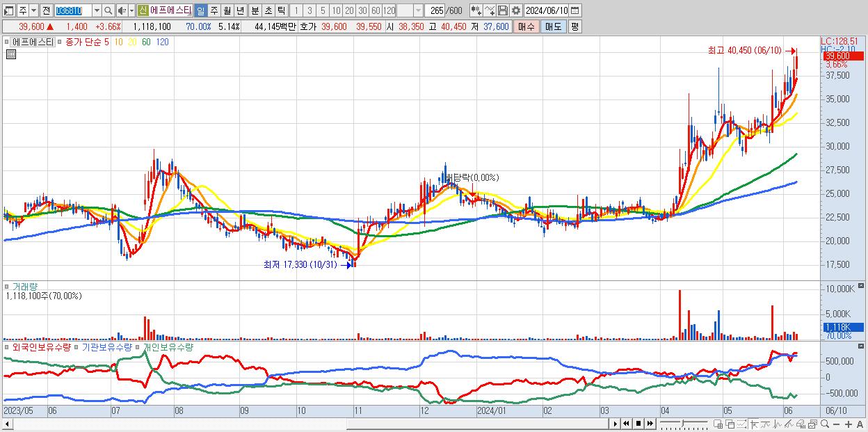Click the save floppy disk icon
The image size is (868, 432).
[x=502, y=10]
